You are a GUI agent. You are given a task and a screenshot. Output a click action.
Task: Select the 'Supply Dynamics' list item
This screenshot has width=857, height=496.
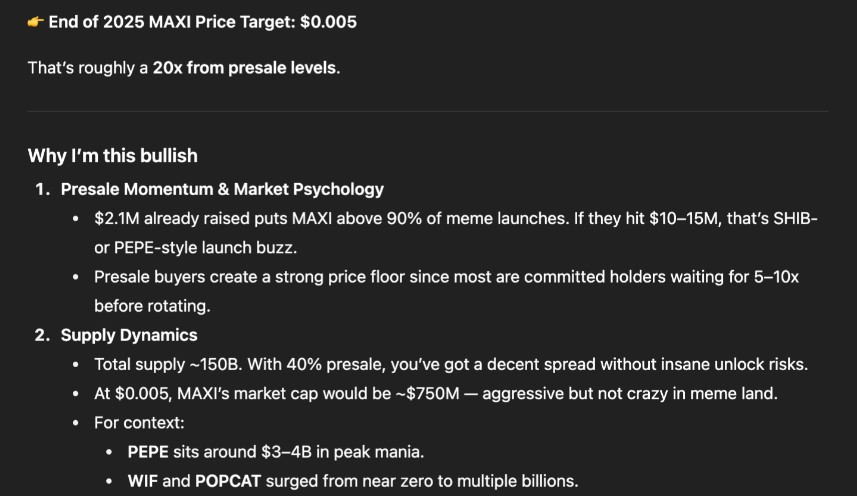129,335
